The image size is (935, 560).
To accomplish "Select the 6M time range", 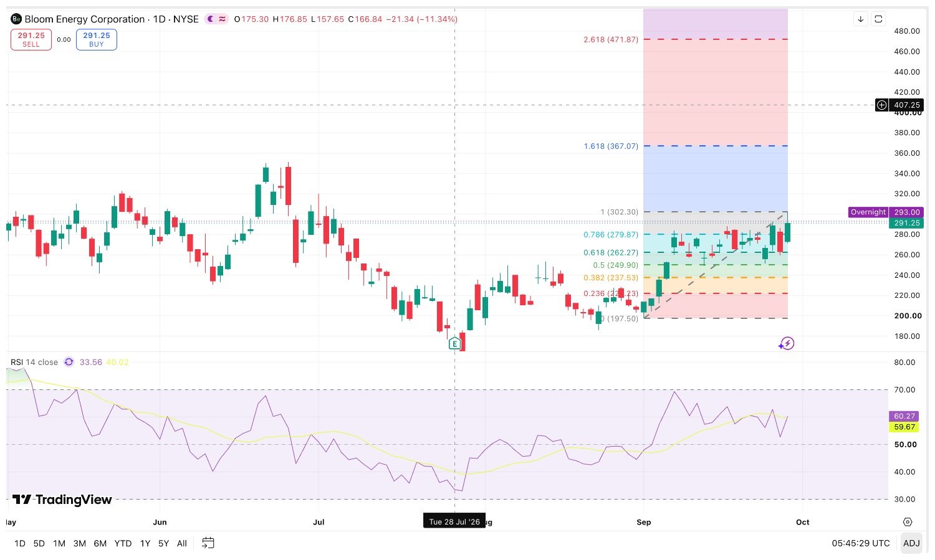I will [100, 543].
